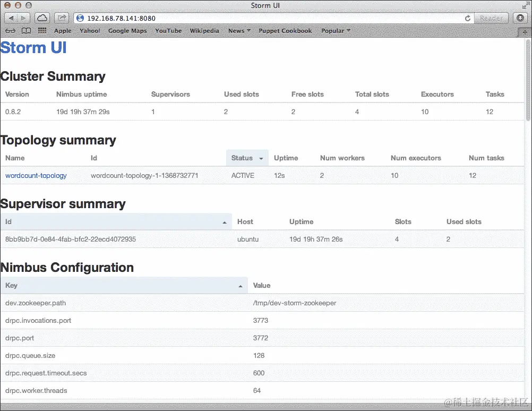This screenshot has height=411, width=532.
Task: Sort supervisors by Id column header
Action: tap(116, 221)
